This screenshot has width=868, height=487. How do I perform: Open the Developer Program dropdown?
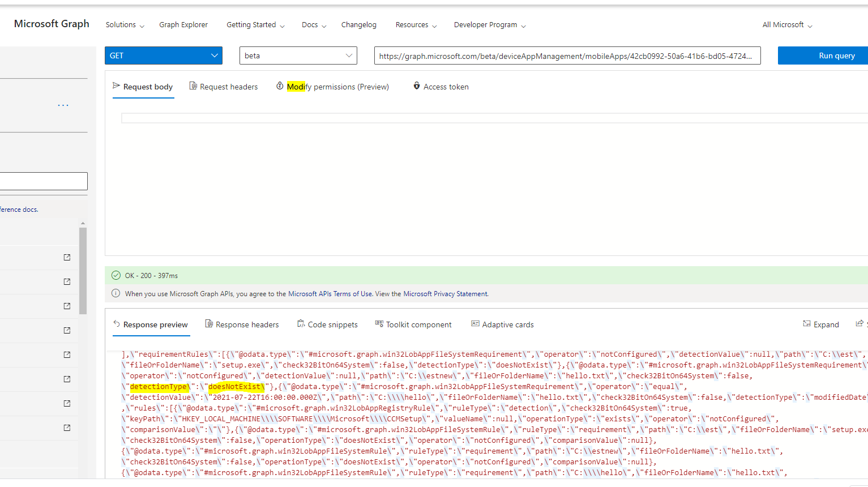(x=490, y=25)
